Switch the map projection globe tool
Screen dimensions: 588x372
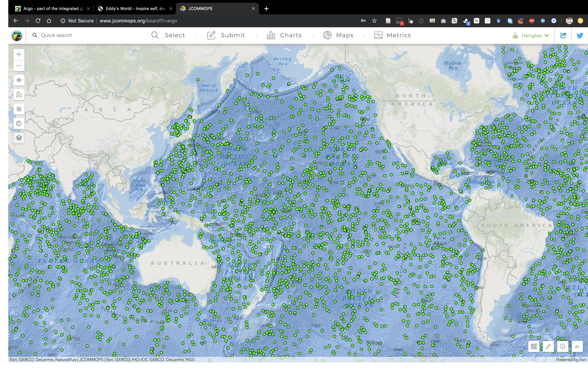tap(19, 123)
